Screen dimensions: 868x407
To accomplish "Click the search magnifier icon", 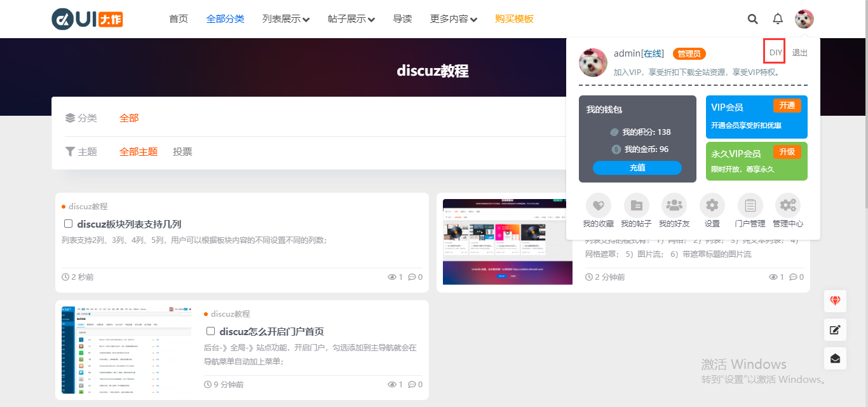I will point(752,19).
